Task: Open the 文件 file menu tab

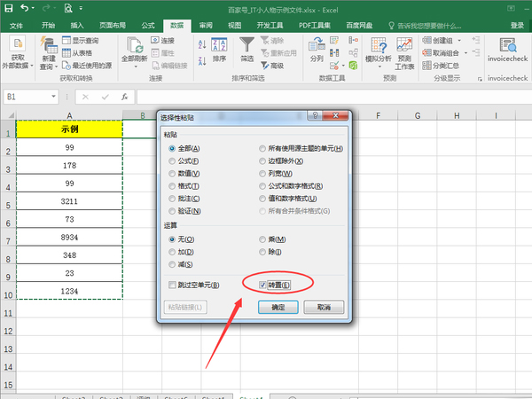Action: [17, 26]
